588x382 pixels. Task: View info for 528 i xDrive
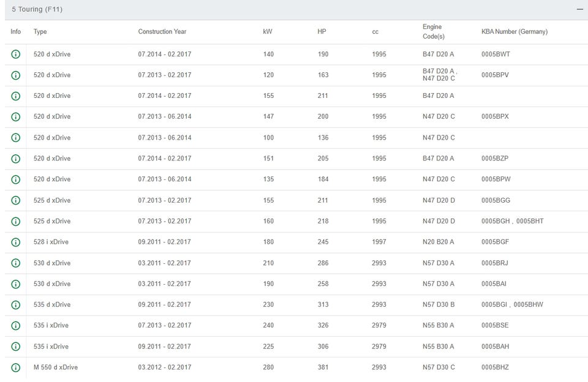pyautogui.click(x=16, y=242)
